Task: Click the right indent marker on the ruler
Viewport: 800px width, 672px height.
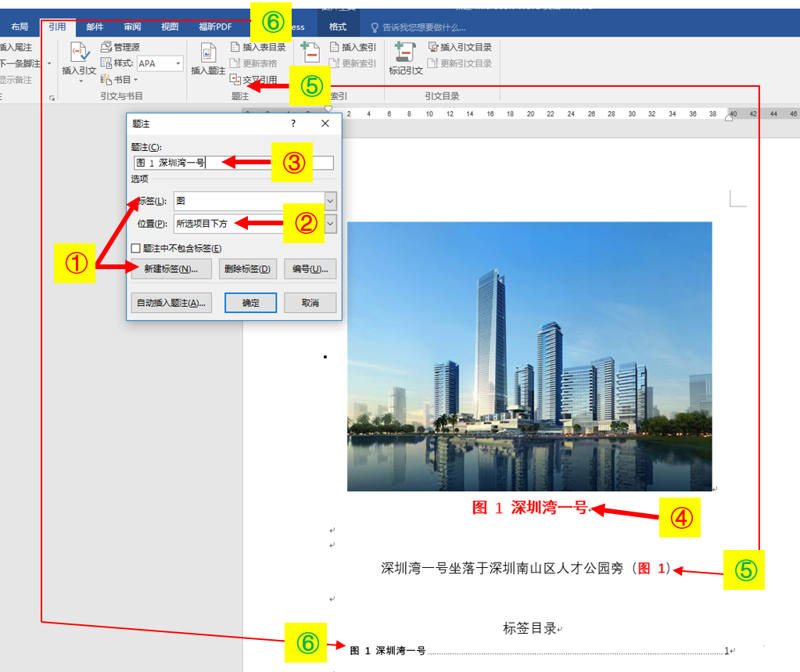Action: 729,117
